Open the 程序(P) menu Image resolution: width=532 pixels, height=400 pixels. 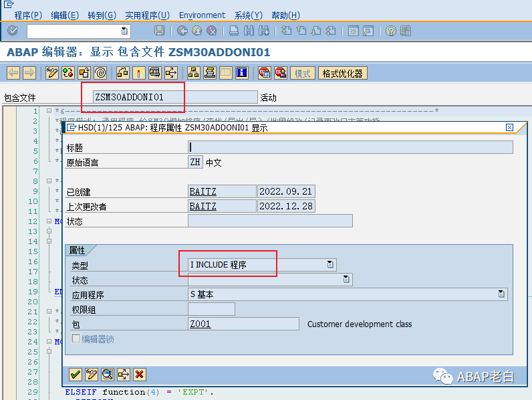pos(28,15)
